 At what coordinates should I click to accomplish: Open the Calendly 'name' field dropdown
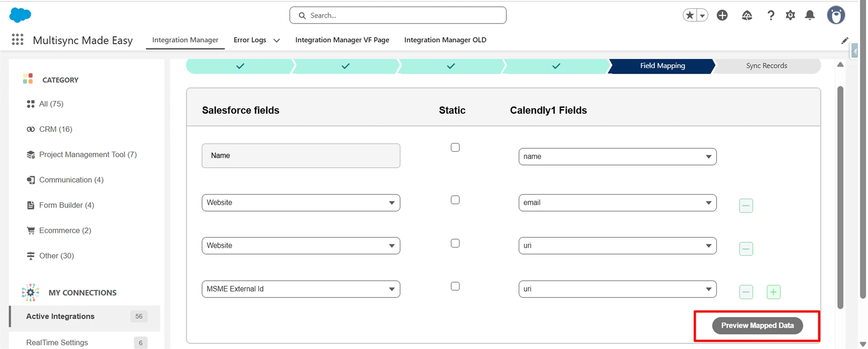618,156
